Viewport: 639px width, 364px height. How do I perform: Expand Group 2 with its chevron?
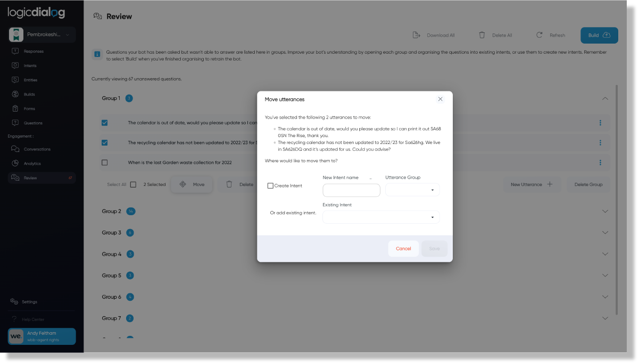[x=605, y=211]
